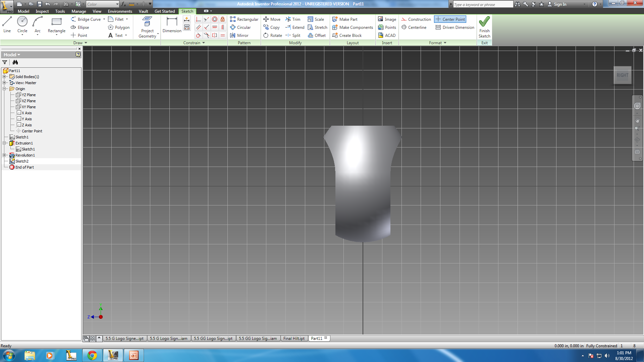This screenshot has height=362, width=644.
Task: Apply the Horizontal constraint
Action: [214, 27]
